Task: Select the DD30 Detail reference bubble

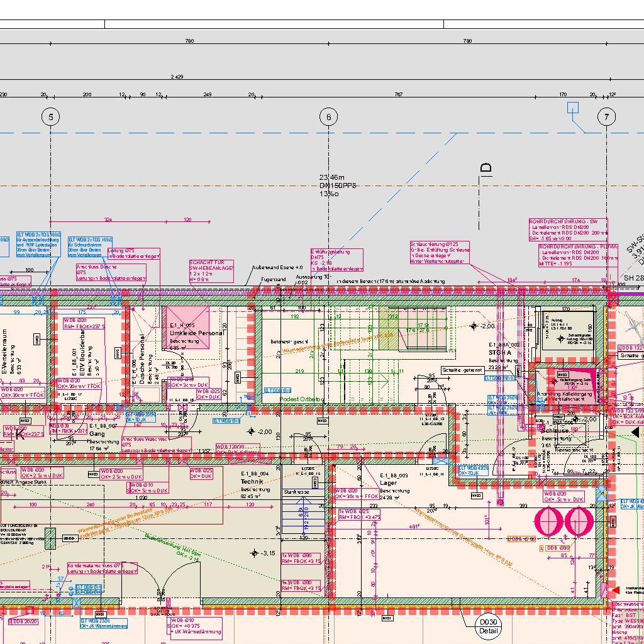Action: pos(488,626)
